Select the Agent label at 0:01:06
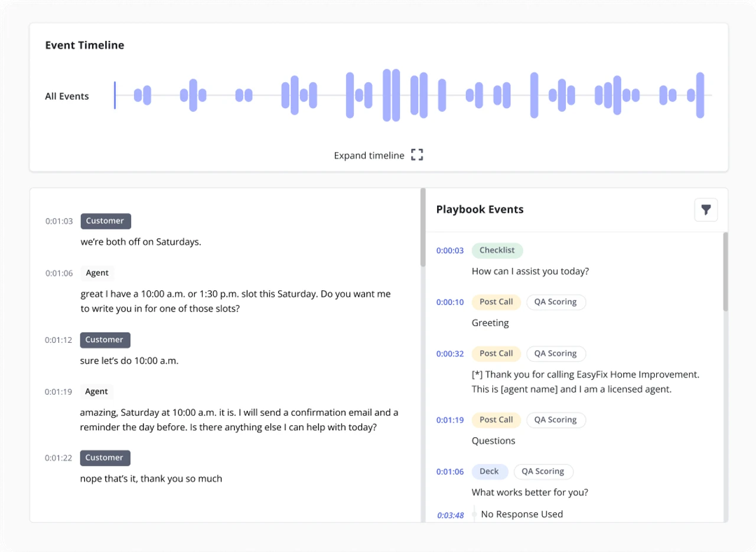Image resolution: width=756 pixels, height=552 pixels. [x=97, y=273]
